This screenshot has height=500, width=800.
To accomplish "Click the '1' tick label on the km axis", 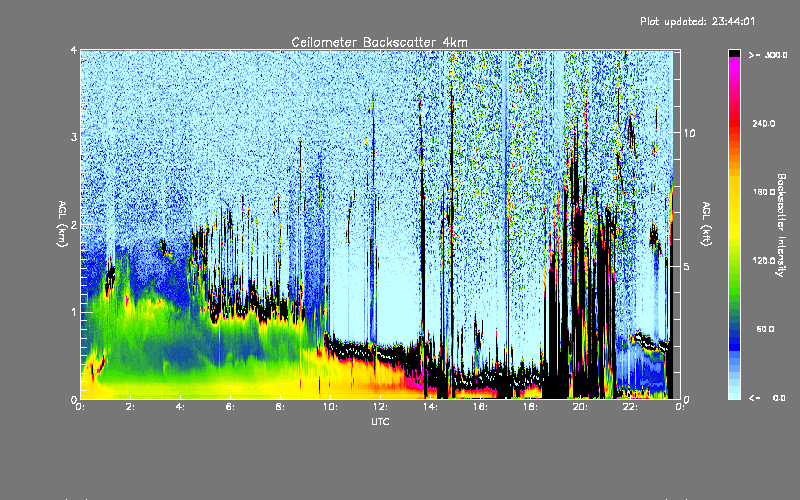I will pos(74,312).
